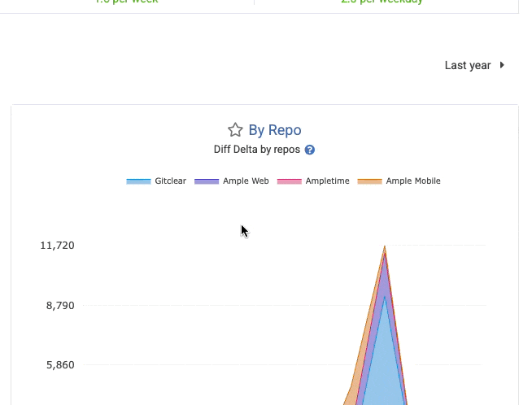Viewport: 532px width, 405px height.
Task: Select the Last year range label
Action: click(x=468, y=65)
